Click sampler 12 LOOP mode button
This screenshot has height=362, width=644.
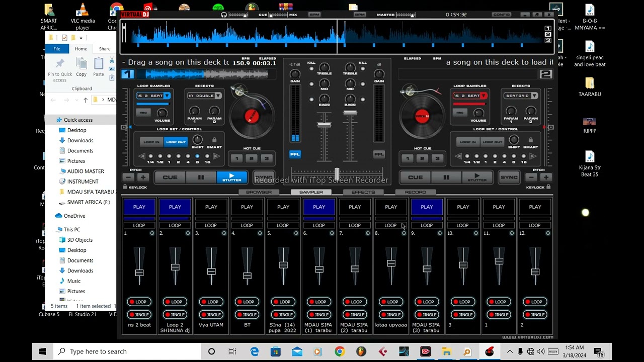point(535,225)
